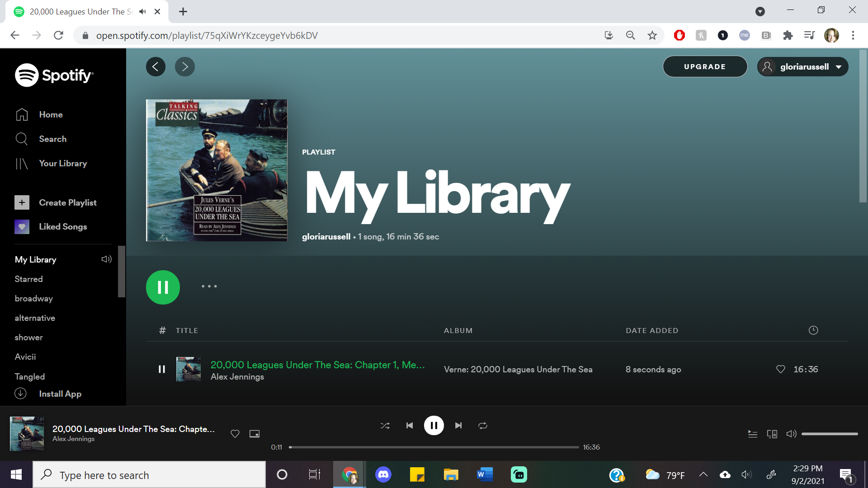Skip to the next track
The width and height of the screenshot is (868, 488).
(x=458, y=425)
